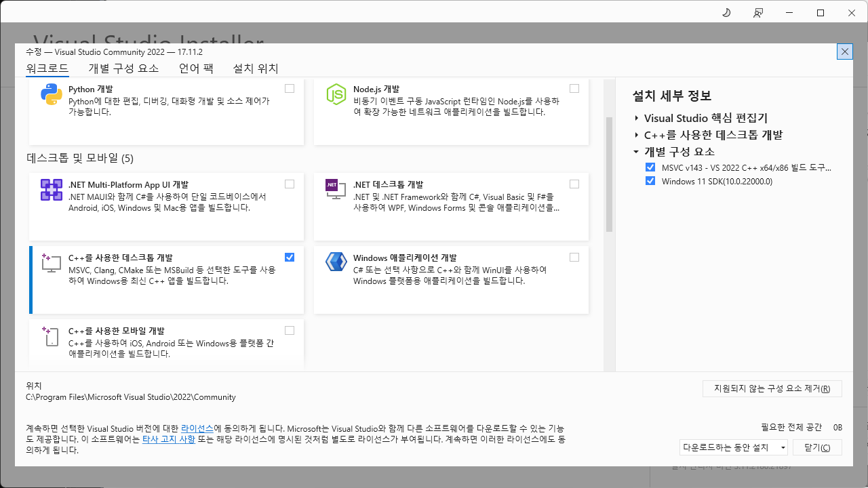Click the 닫기 button
This screenshot has width=868, height=488.
point(817,447)
